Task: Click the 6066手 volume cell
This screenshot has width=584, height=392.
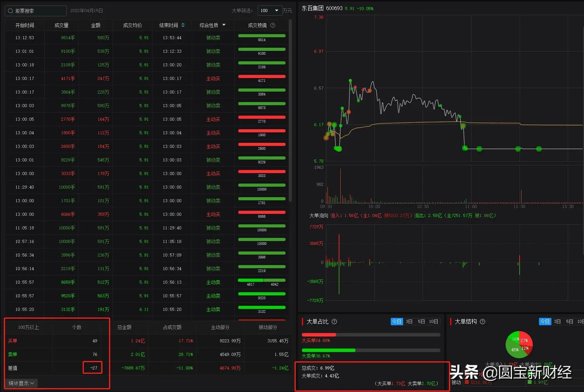Action: click(68, 214)
